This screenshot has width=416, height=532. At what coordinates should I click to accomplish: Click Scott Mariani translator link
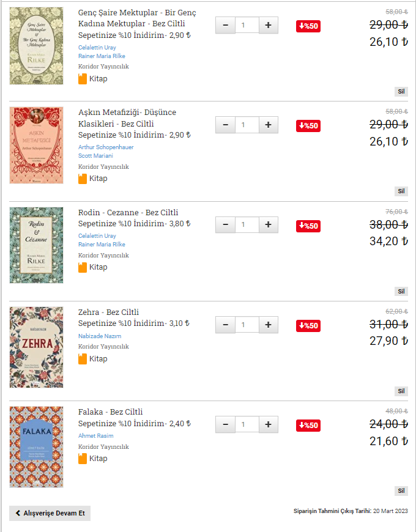(x=94, y=156)
